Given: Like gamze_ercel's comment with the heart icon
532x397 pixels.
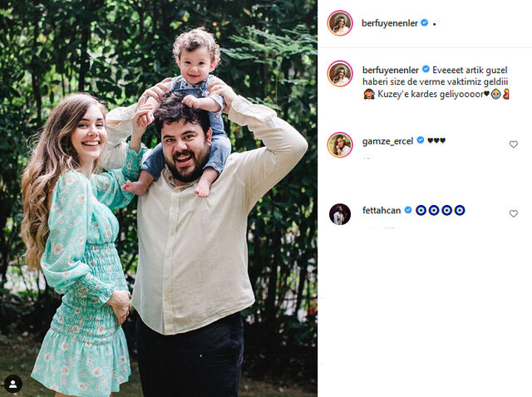Looking at the screenshot, I should coord(514,144).
